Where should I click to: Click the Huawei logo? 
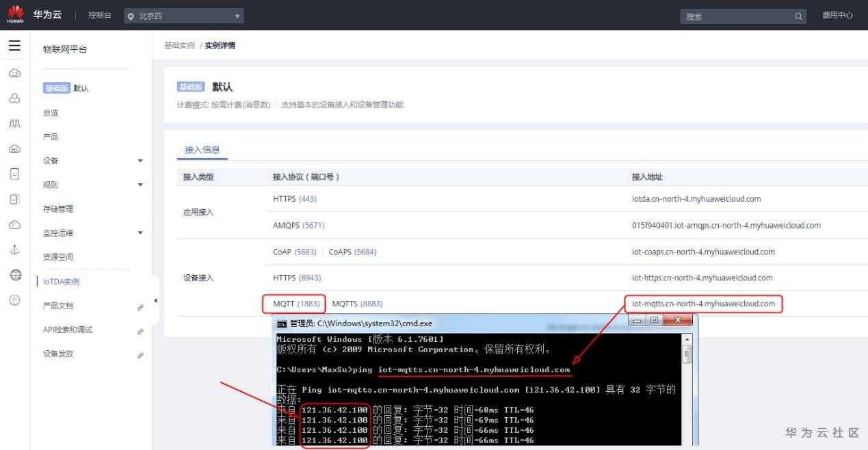pyautogui.click(x=15, y=14)
